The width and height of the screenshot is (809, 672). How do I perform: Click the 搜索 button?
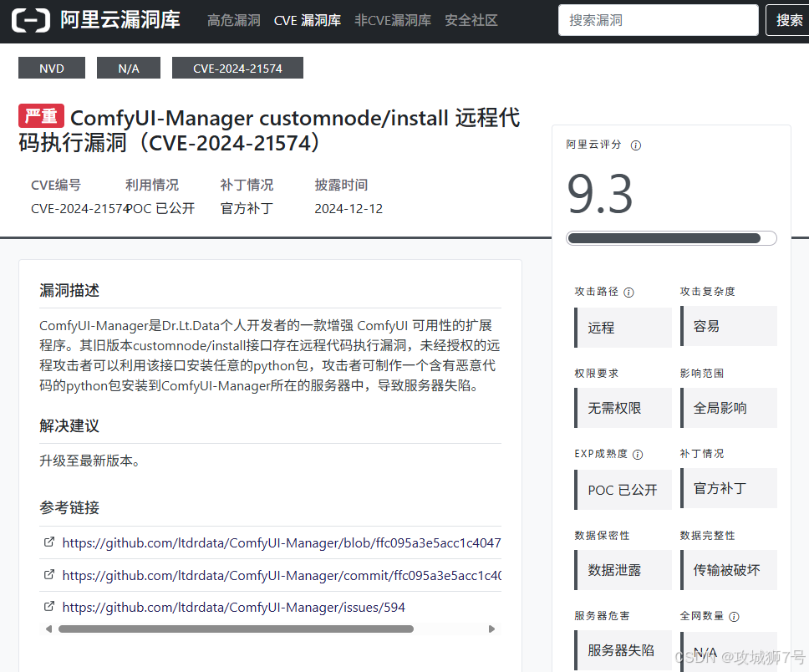[x=788, y=20]
